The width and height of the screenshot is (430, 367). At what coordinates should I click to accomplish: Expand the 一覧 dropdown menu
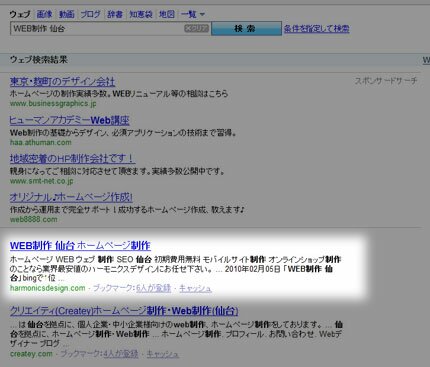click(x=193, y=14)
